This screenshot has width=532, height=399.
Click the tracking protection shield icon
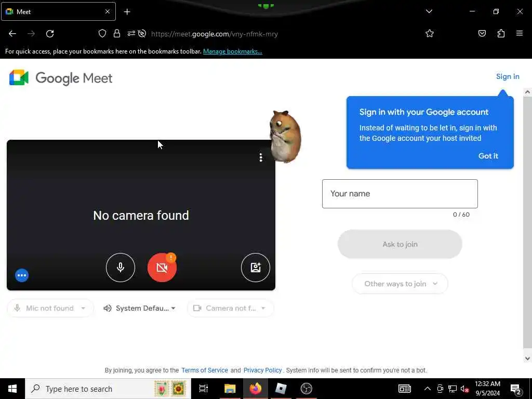(102, 33)
